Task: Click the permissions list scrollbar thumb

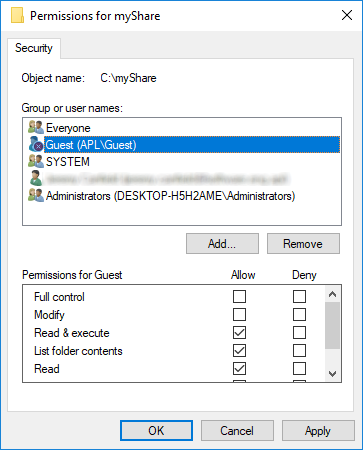Action: 332,326
